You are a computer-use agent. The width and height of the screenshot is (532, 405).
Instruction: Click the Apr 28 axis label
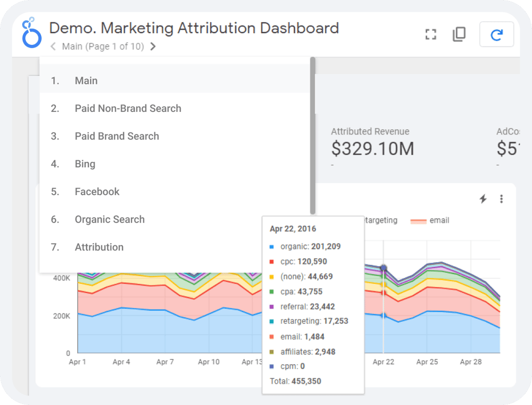471,362
